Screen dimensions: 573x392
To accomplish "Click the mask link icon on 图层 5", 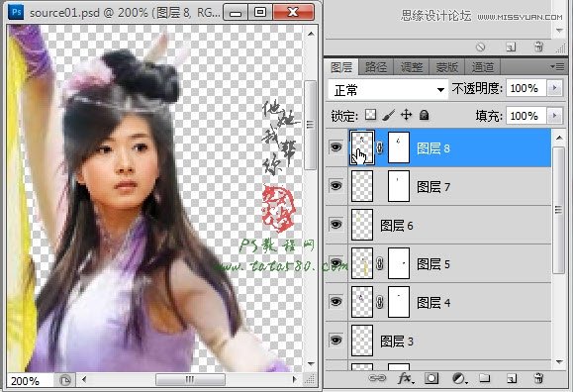I will [380, 263].
